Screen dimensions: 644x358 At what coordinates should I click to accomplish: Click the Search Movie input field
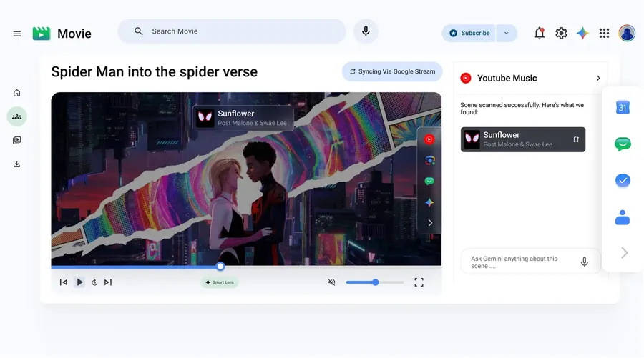[x=232, y=31]
